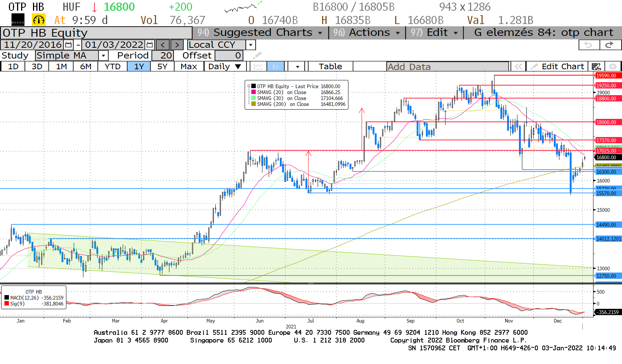The height and width of the screenshot is (364, 622).
Task: Click the yellow gauge icon near the ticker
Action: tap(39, 20)
